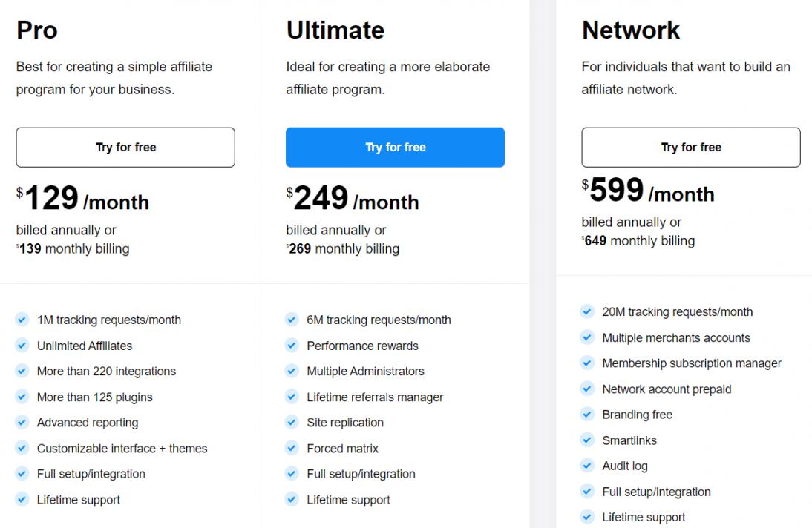
Task: Click the check icon next to Performance rewards
Action: (x=292, y=346)
